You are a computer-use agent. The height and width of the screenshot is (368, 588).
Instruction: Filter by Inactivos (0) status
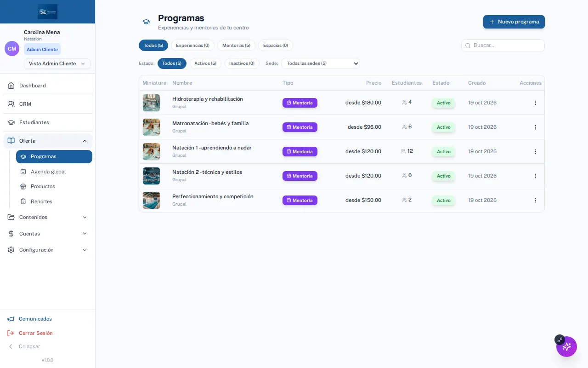coord(242,63)
